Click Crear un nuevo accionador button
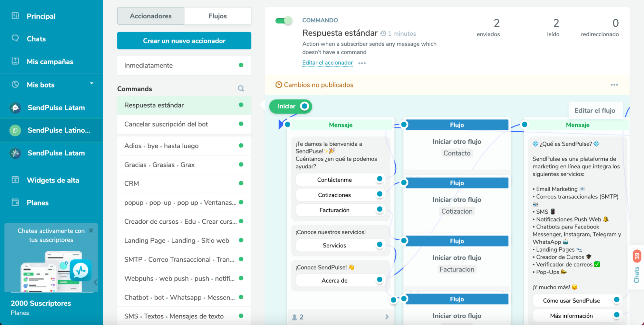This screenshot has height=325, width=644. pyautogui.click(x=184, y=41)
